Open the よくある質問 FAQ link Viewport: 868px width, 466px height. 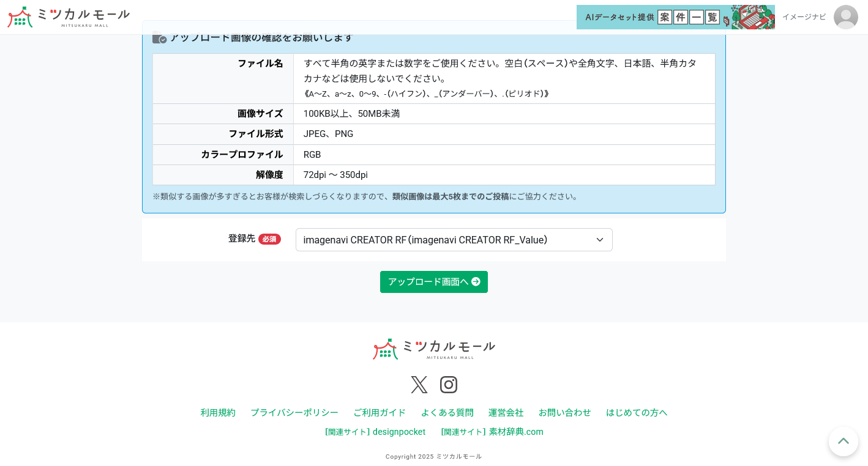point(447,413)
